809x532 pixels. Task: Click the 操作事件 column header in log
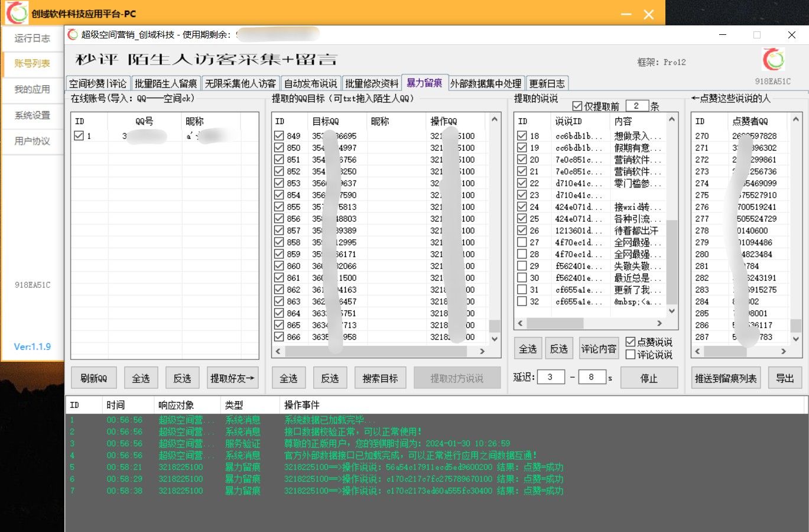[x=541, y=405]
